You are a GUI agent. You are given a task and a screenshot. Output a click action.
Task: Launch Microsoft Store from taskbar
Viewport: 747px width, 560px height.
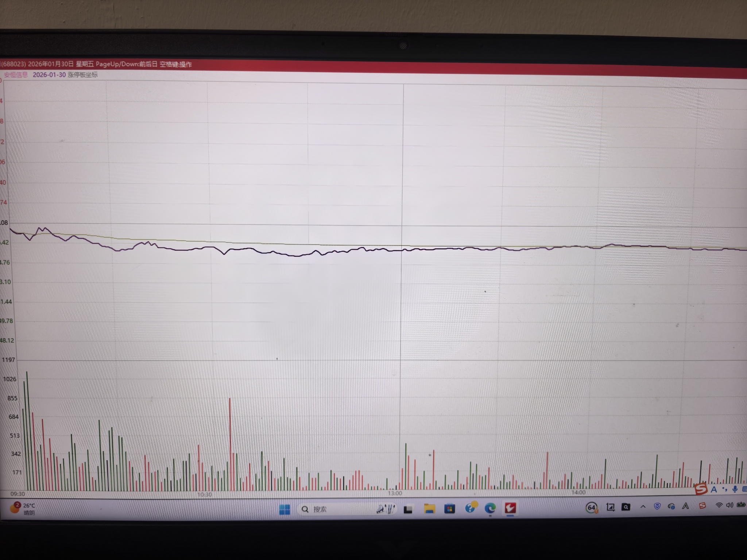point(449,508)
